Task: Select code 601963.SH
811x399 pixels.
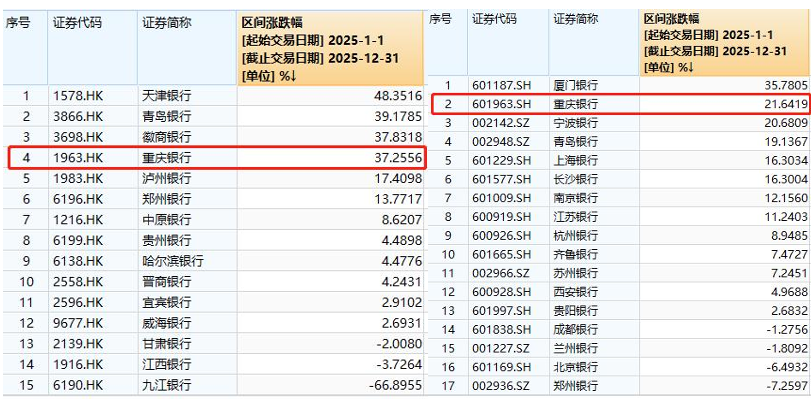Action: (x=502, y=105)
